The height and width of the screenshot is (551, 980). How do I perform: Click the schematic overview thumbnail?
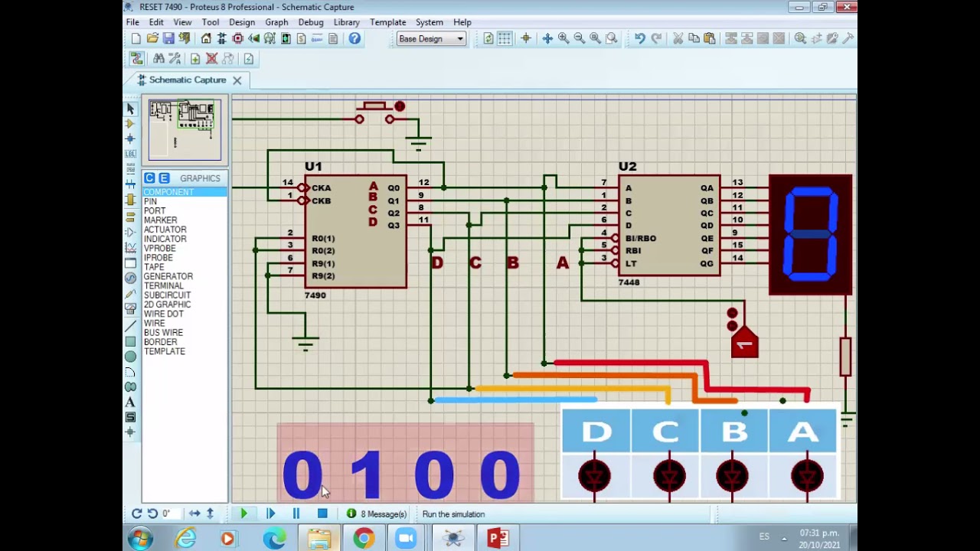pyautogui.click(x=185, y=129)
